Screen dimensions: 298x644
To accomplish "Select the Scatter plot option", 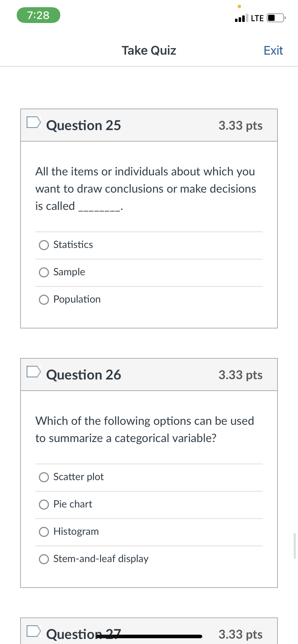I will pos(44,477).
